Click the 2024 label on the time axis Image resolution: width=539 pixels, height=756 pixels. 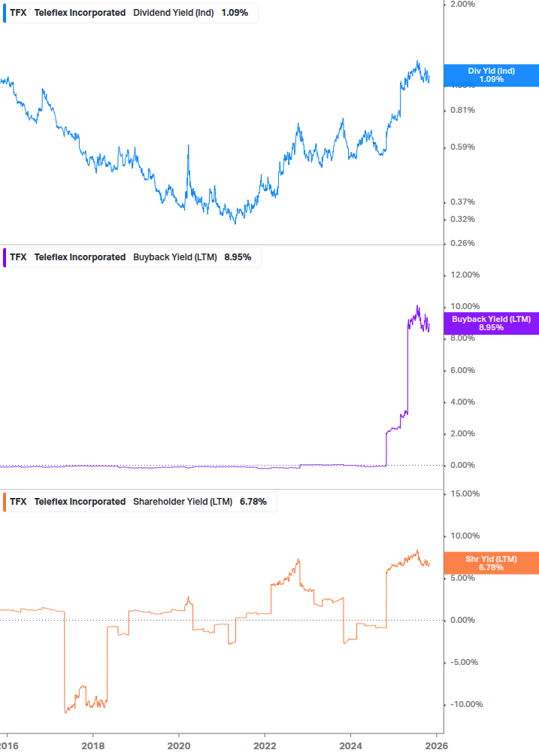350,746
